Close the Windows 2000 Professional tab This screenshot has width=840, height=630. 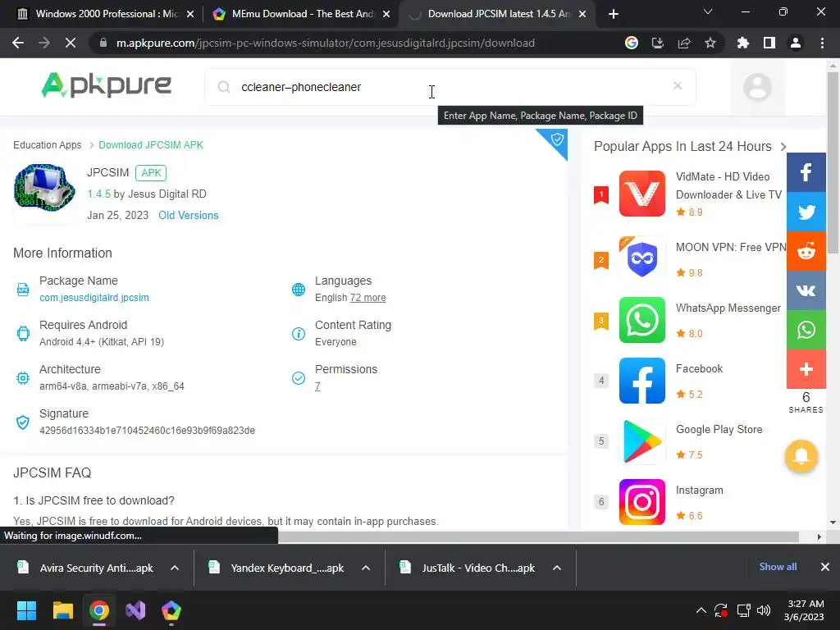point(190,14)
